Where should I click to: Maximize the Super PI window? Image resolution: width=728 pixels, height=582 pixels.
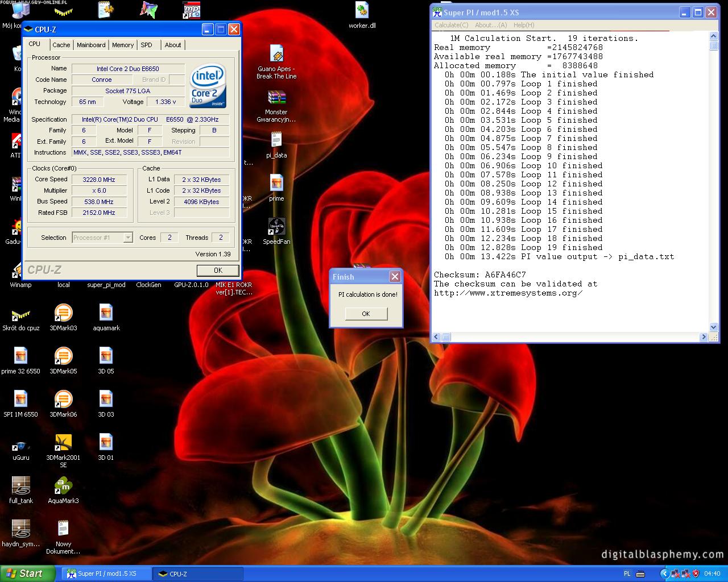pos(698,12)
